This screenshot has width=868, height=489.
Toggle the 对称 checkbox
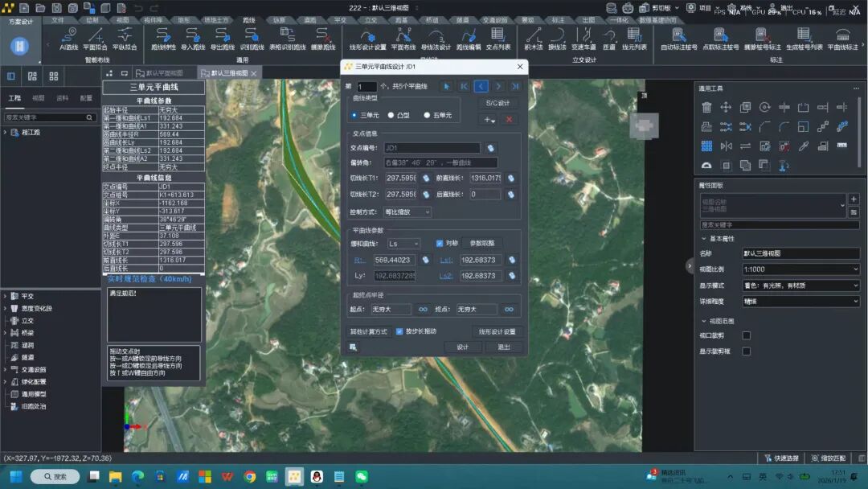click(440, 243)
